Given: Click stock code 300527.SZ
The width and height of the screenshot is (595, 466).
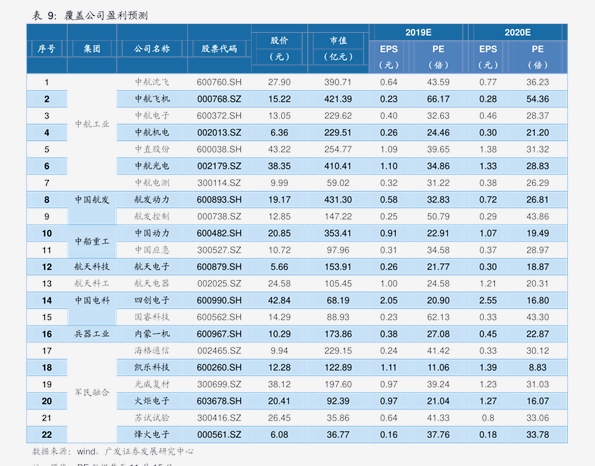Looking at the screenshot, I should point(219,250).
